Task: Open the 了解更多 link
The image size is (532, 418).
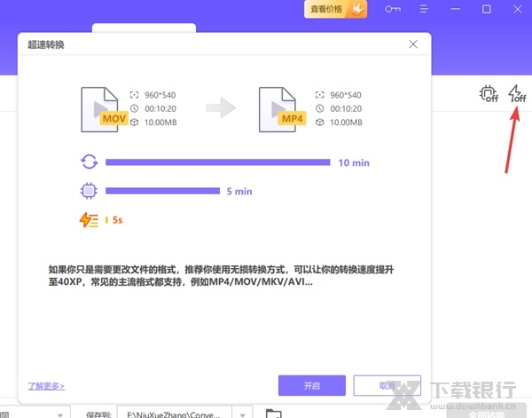Action: point(46,386)
